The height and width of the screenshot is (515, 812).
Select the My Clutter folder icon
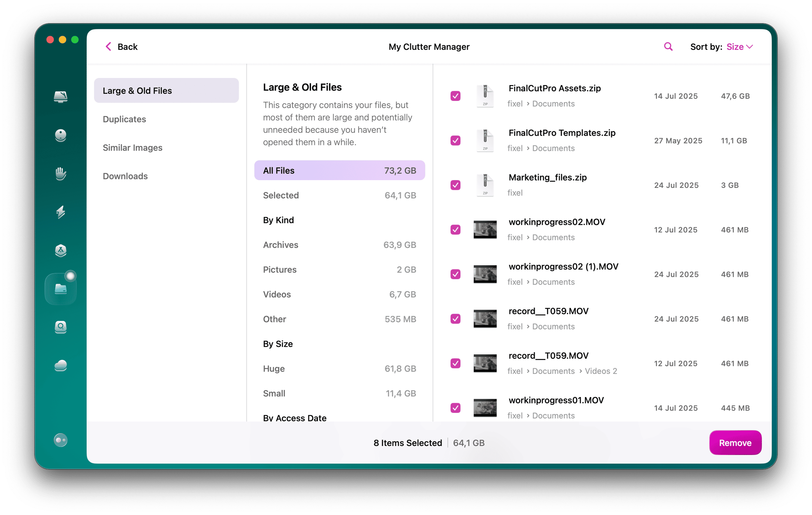61,288
